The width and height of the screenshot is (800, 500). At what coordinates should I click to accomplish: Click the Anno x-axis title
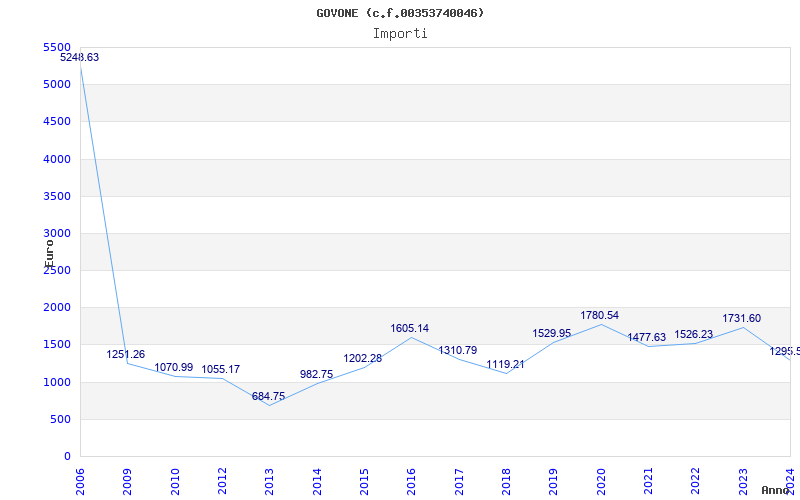[775, 490]
